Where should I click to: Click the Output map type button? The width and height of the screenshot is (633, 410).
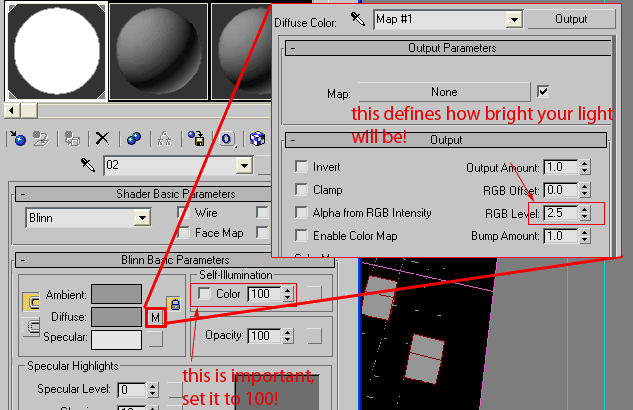pyautogui.click(x=570, y=19)
